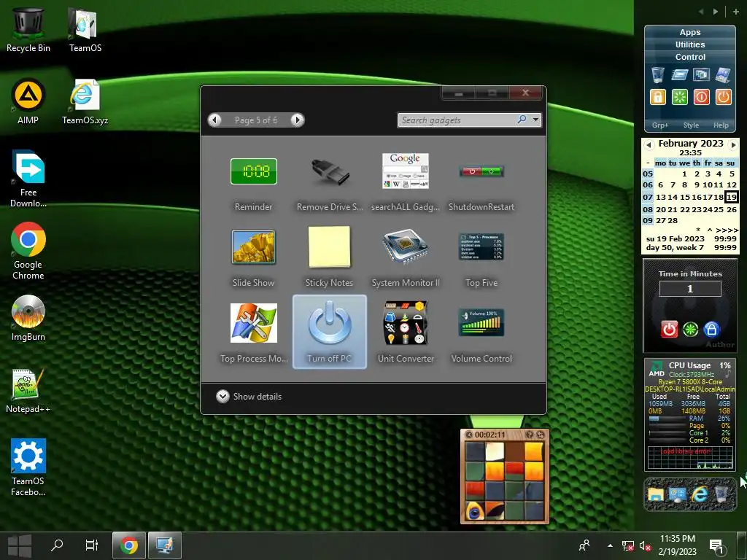Click Style in launcher gadget
Viewport: 747px width, 560px height.
691,125
